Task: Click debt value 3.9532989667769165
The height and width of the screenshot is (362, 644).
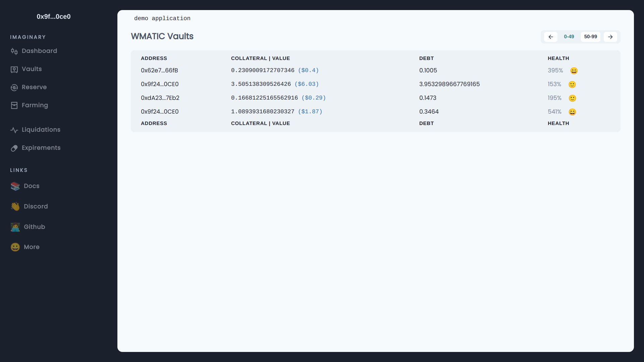Action: [x=449, y=84]
